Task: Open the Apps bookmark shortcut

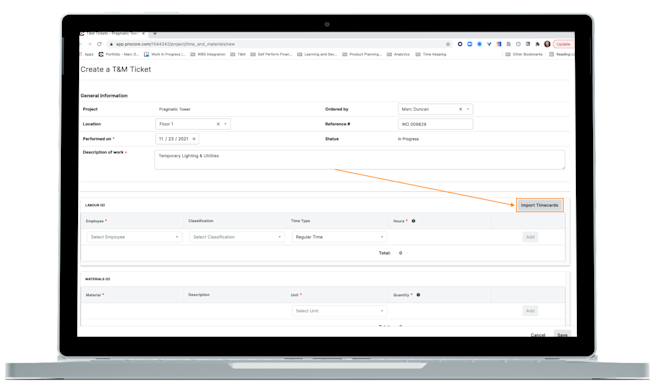Action: coord(87,55)
